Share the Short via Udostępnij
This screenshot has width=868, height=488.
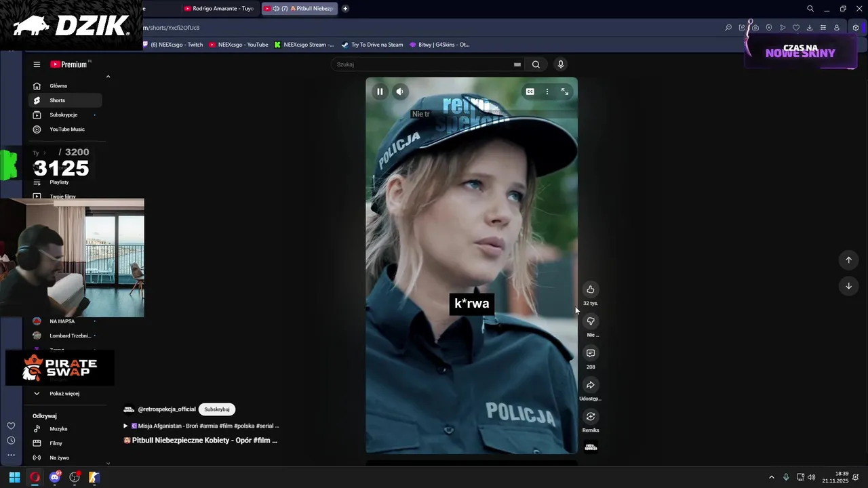[591, 385]
